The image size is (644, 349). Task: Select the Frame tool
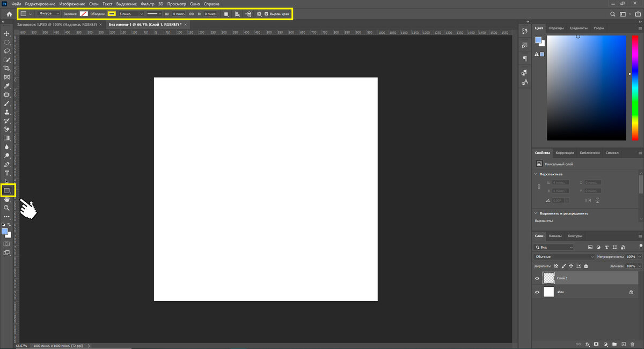coord(7,77)
